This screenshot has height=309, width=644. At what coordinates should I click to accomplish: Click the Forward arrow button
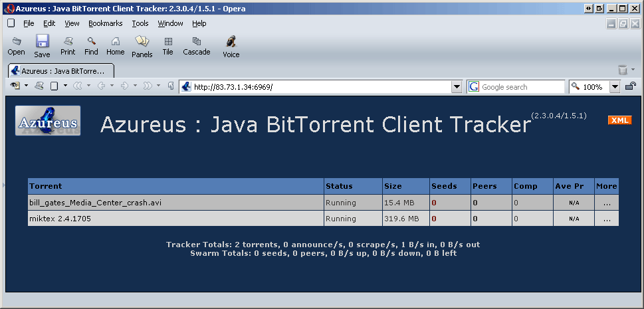[x=124, y=86]
